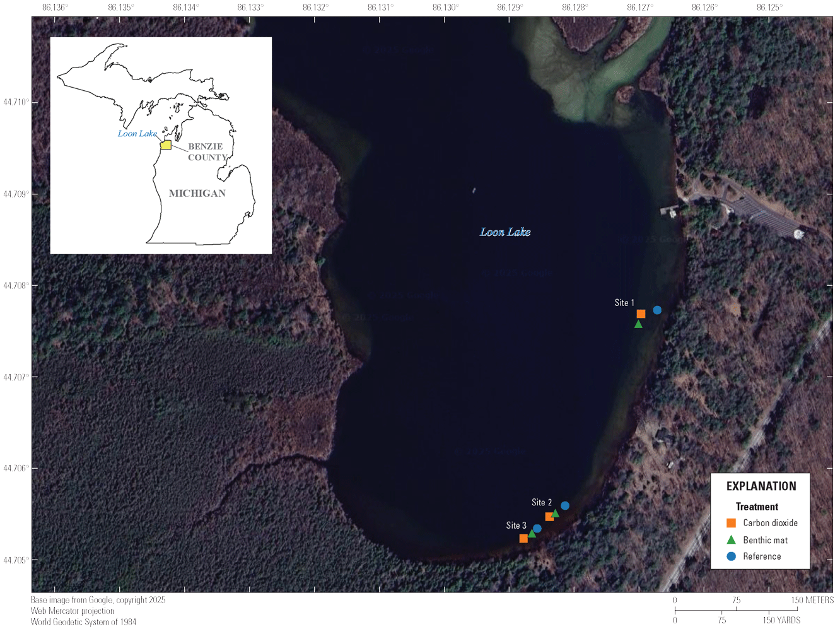Screen dimensions: 840x629
Task: Click 'Base image from Google, copyright 2025' text
Action: point(98,600)
